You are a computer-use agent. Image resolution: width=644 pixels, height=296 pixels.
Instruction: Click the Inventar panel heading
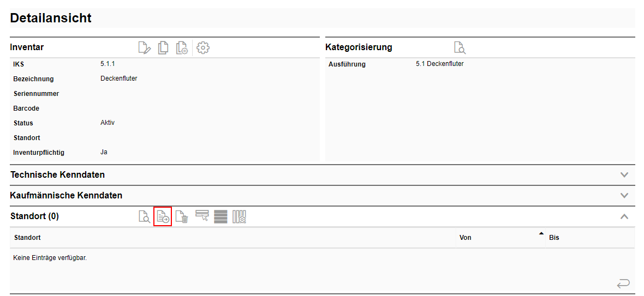tap(27, 47)
